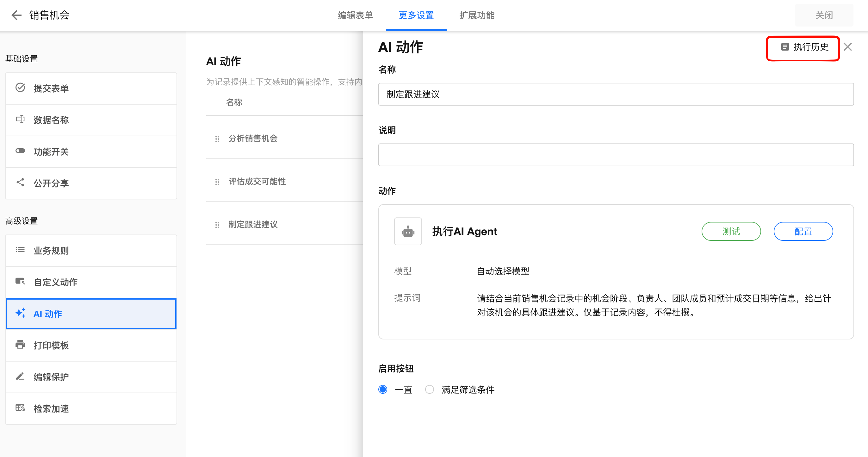This screenshot has height=457, width=868.
Task: Click the 执行历史 document icon
Action: tap(785, 47)
